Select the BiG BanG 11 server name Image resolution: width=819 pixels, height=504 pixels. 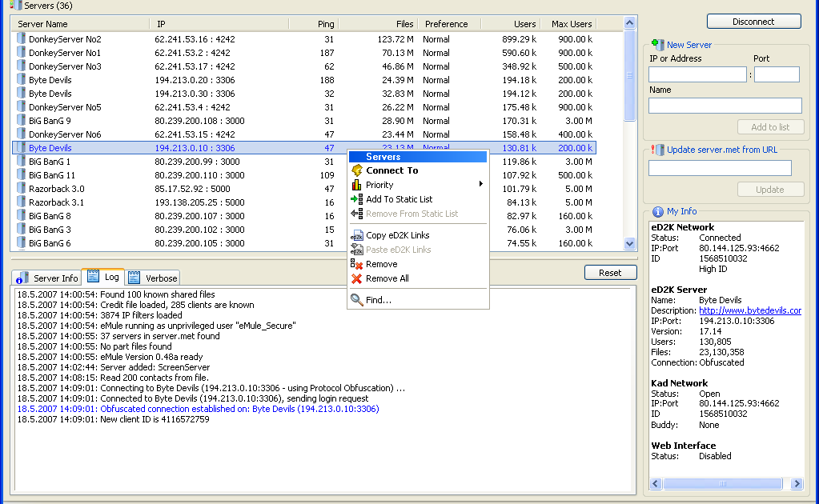(x=52, y=174)
